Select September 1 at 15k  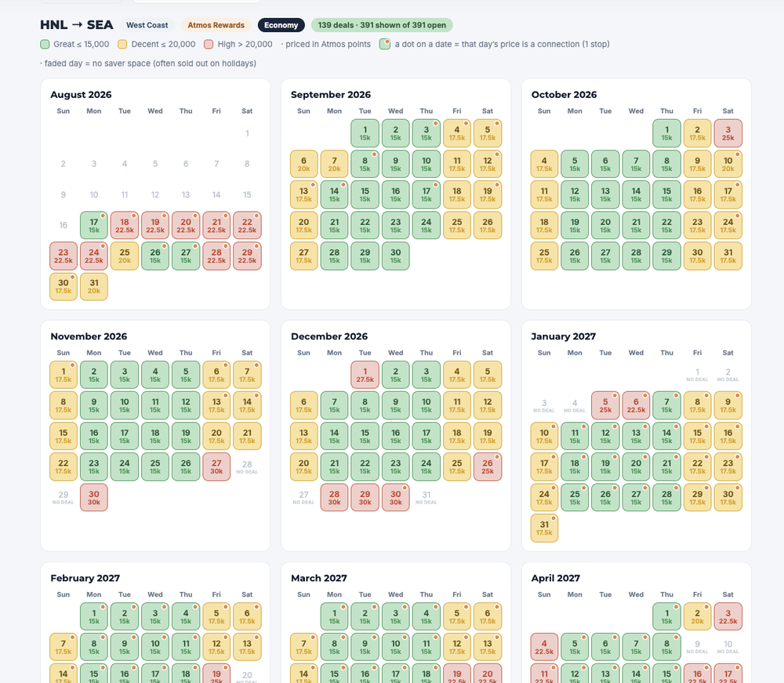point(365,133)
